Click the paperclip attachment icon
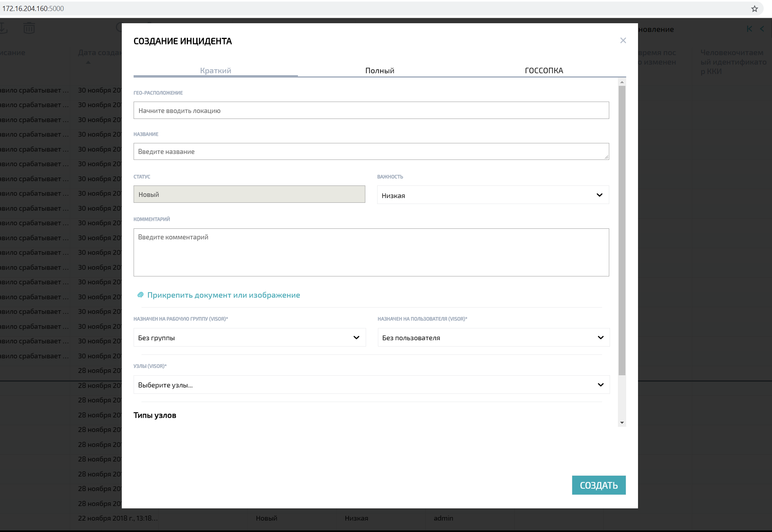Viewport: 772px width, 532px height. click(x=140, y=295)
